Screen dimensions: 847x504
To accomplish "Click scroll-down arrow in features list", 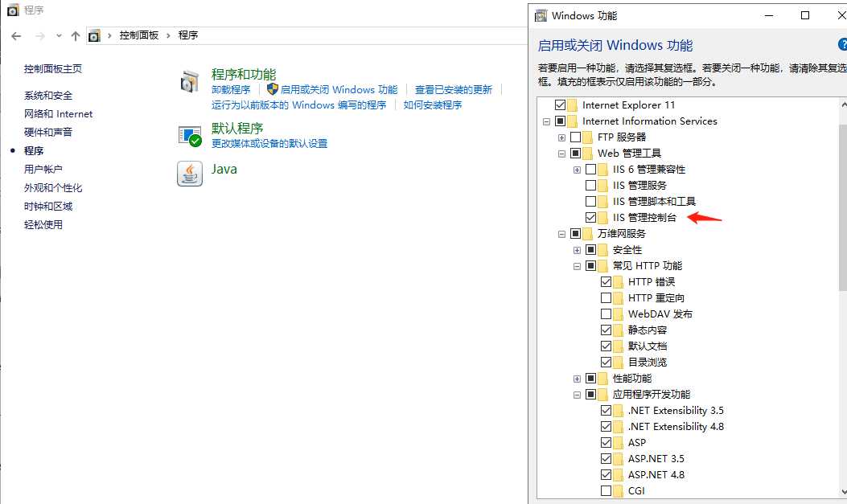I will coord(843,492).
